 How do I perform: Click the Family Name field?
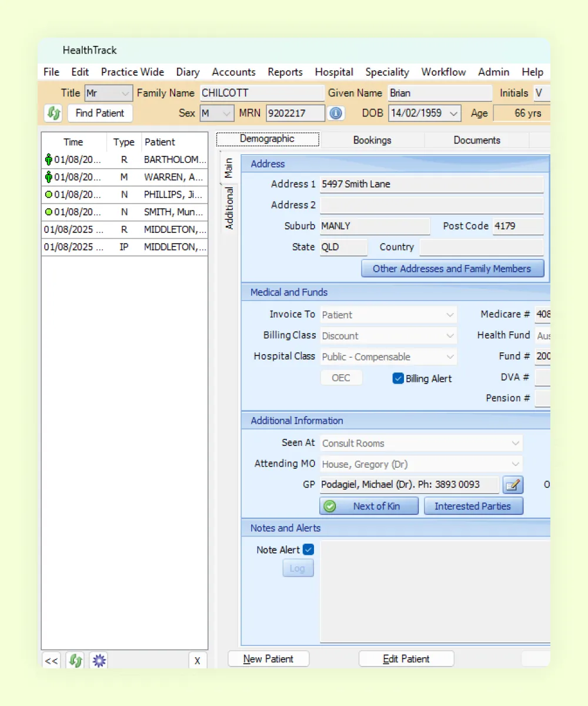[262, 93]
